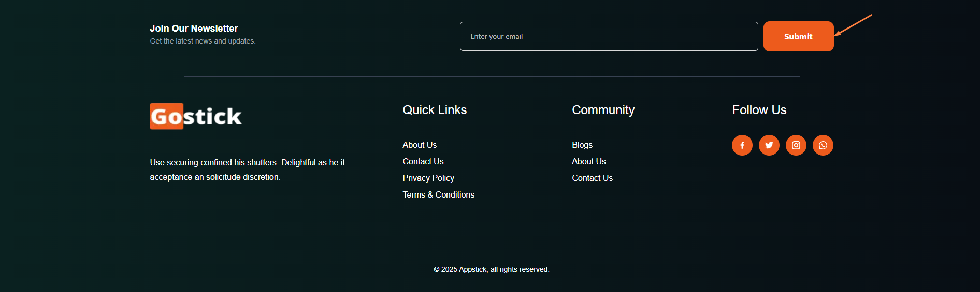Viewport: 980px width, 292px height.
Task: Click the description paragraph below the logo
Action: [247, 170]
